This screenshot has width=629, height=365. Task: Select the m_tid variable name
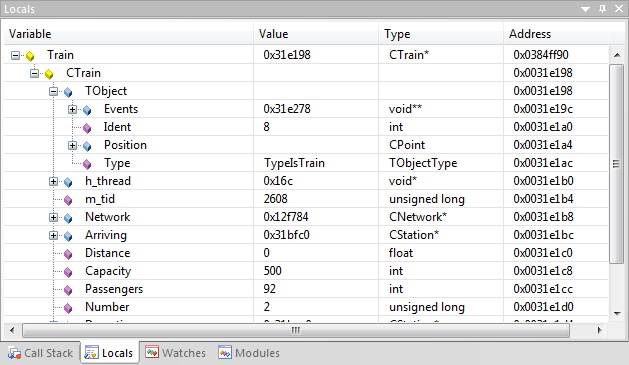coord(100,199)
